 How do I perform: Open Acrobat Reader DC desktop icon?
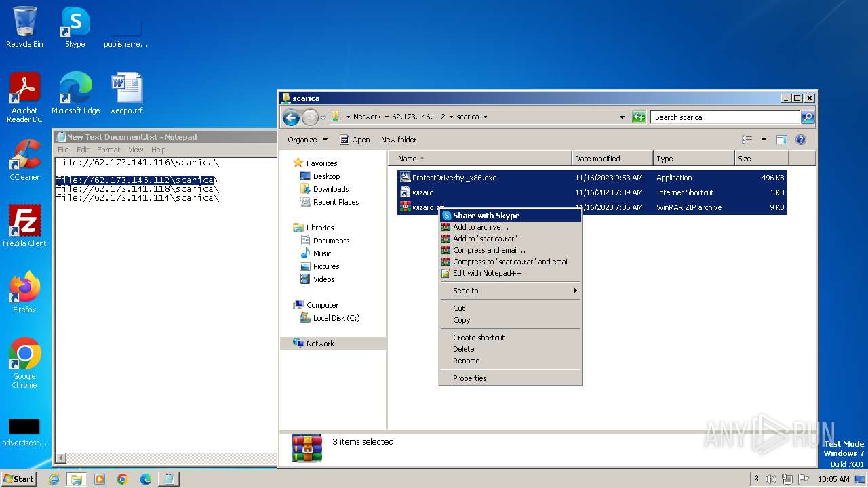pyautogui.click(x=24, y=98)
